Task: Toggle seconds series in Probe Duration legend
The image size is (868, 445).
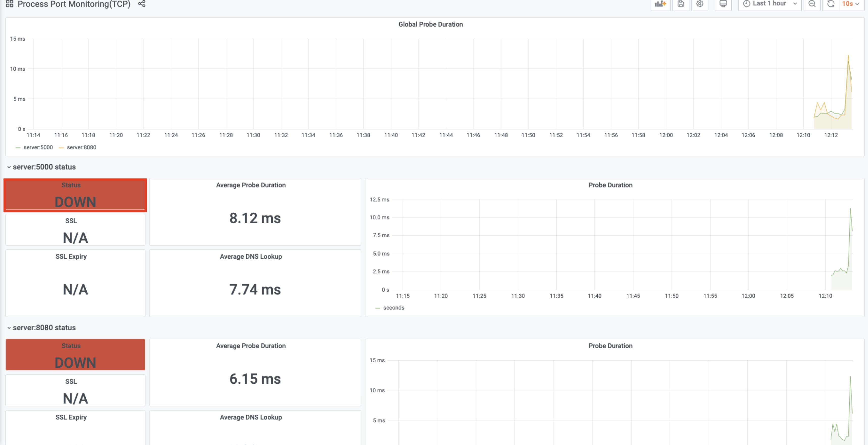Action: click(x=393, y=307)
